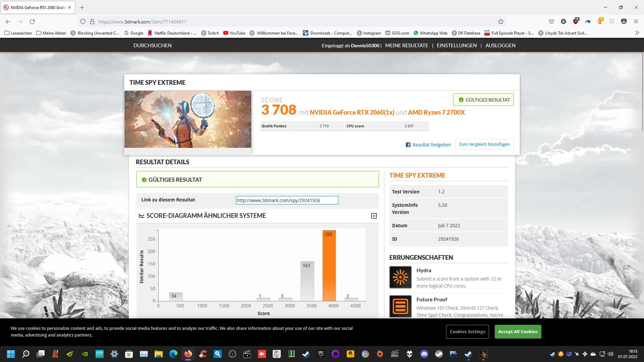This screenshot has height=362, width=644.
Task: Open the WhatsApp Web bookmark
Action: pos(430,33)
